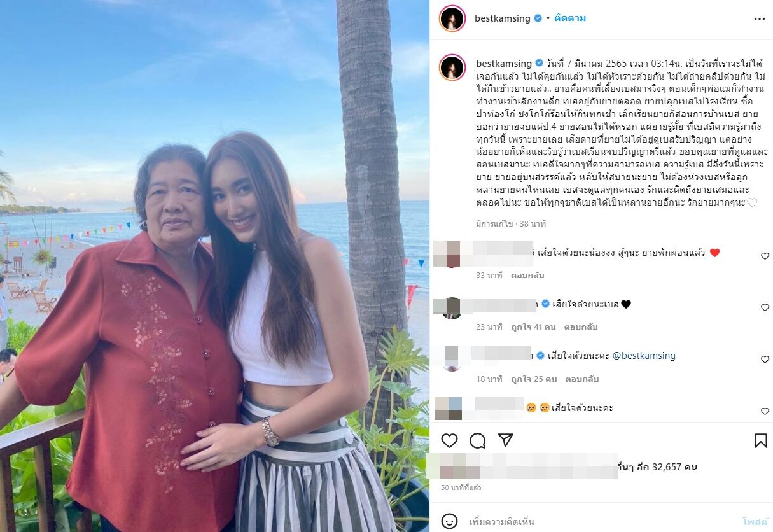Like the first comment with red heart emoji
773x532 pixels.
point(765,256)
